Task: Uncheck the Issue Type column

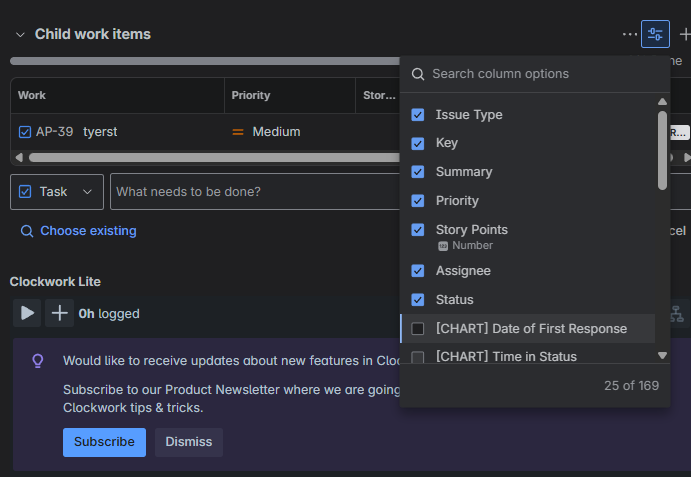Action: (418, 115)
